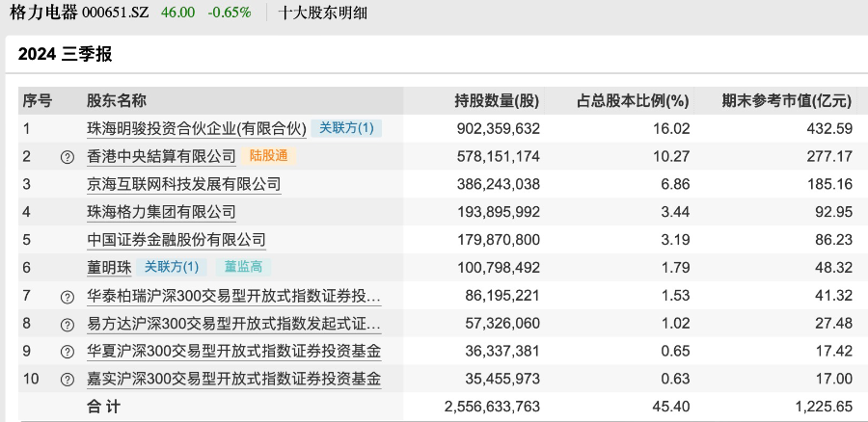Click help icon beside 华夏沪深300 fund

pos(68,353)
